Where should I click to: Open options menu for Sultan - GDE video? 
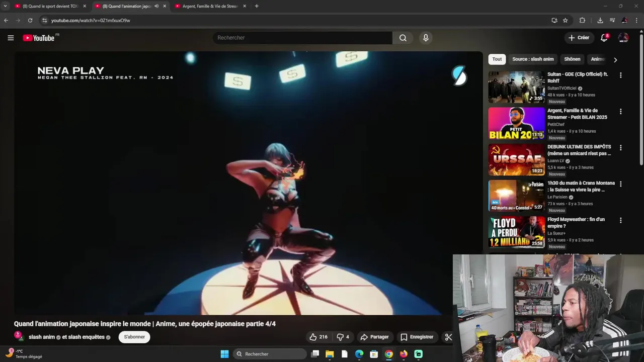[620, 75]
